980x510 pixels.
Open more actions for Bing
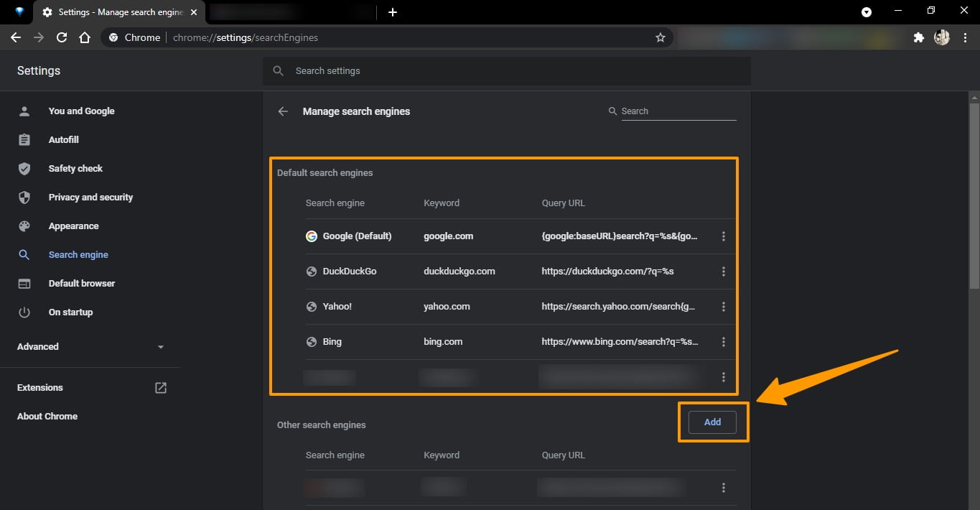pyautogui.click(x=723, y=342)
